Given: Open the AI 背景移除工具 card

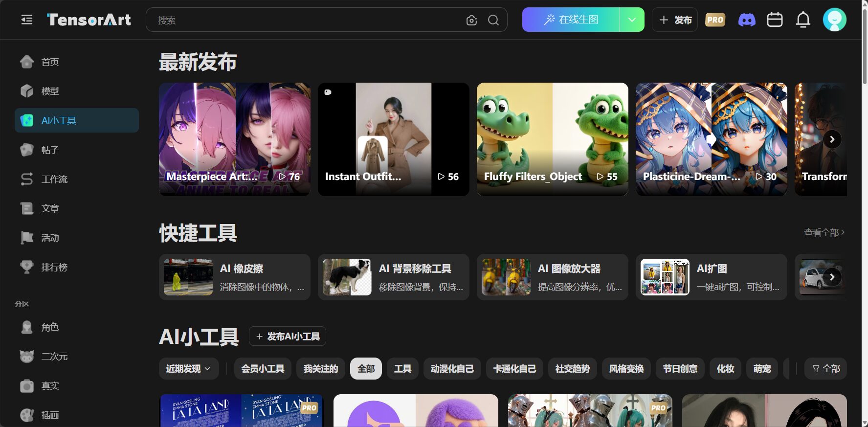Looking at the screenshot, I should [x=394, y=277].
